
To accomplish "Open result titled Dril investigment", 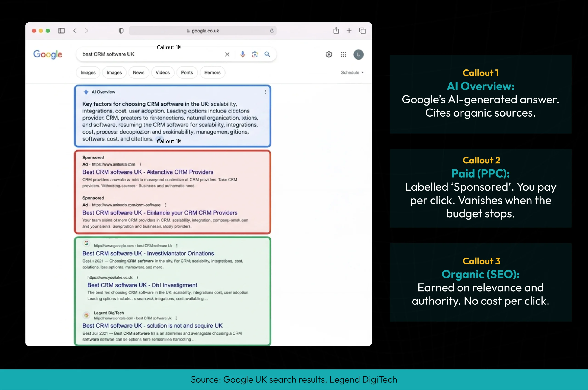I will 142,285.
